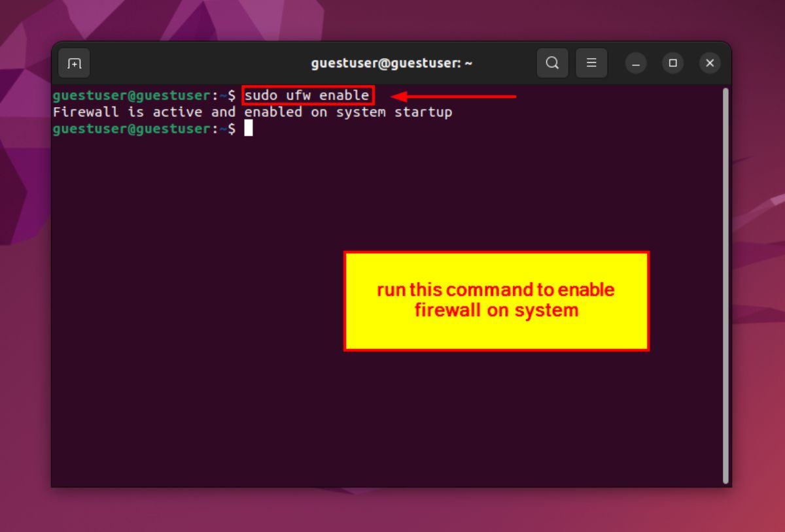Screen dimensions: 785x532
Task: Click the maximize square icon
Action: 673,63
